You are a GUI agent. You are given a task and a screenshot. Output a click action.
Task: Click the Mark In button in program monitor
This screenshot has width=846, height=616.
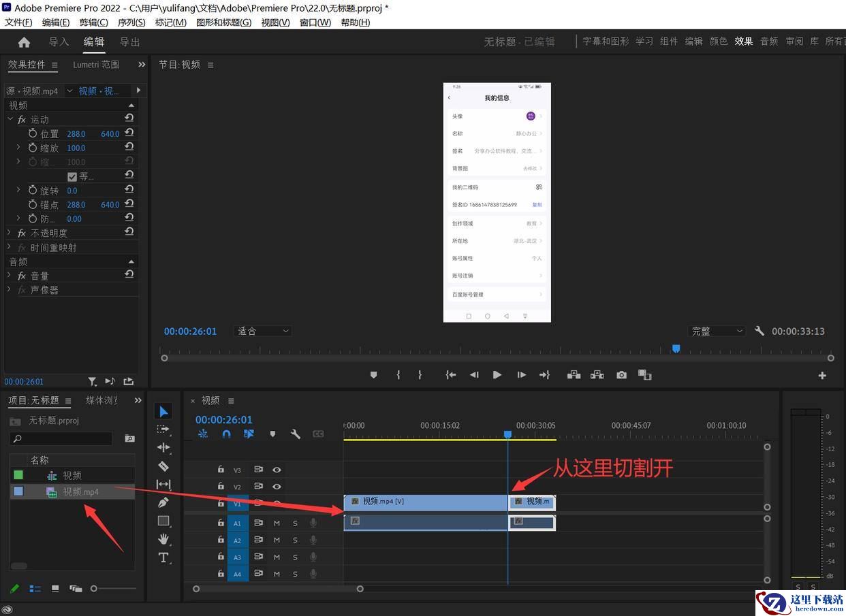[398, 375]
